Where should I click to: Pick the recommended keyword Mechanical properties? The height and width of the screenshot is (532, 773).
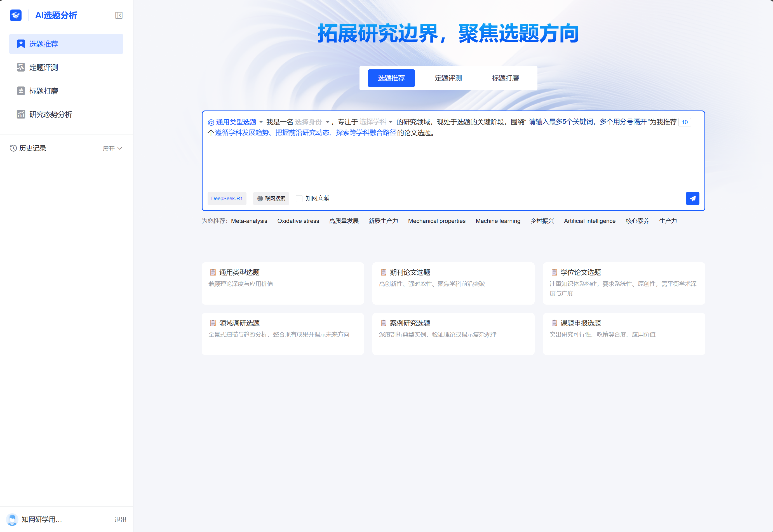click(437, 221)
